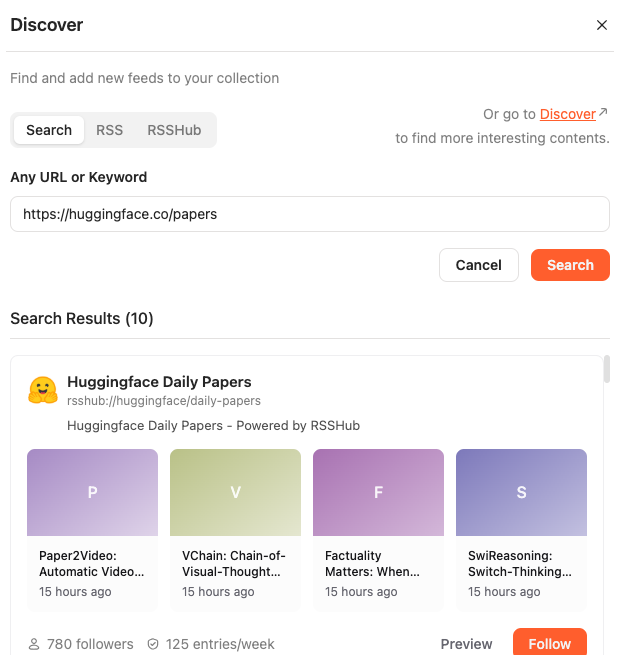
Task: Click the entries per week shield icon
Action: [153, 644]
